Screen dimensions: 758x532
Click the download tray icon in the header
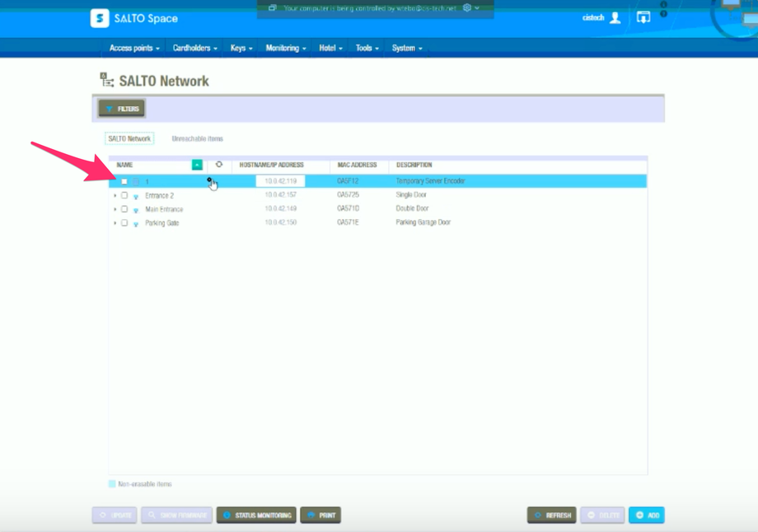coord(643,18)
